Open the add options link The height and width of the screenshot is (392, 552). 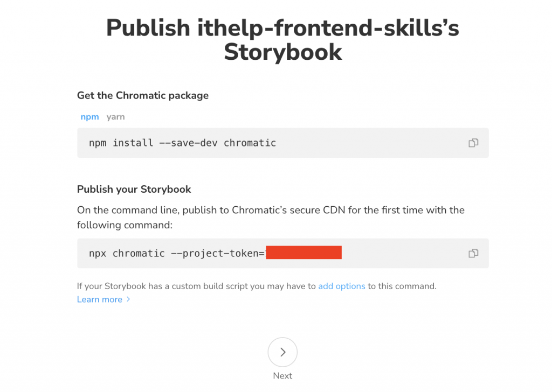coord(341,286)
